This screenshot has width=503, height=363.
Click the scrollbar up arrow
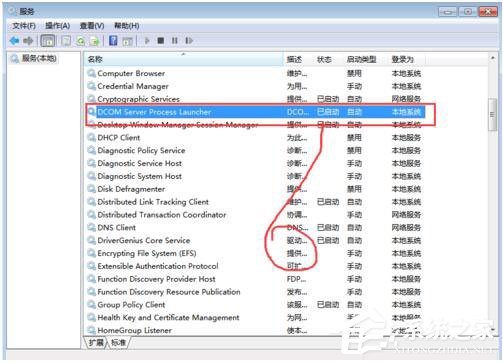point(493,58)
